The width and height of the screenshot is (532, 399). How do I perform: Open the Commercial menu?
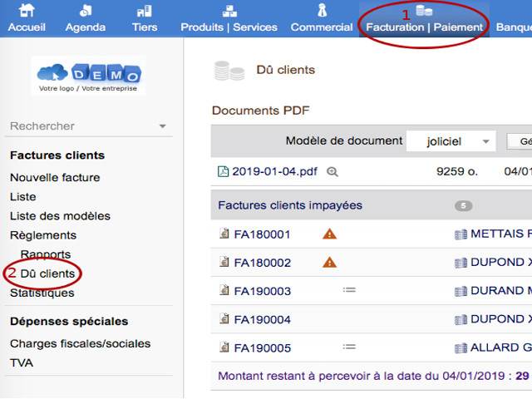click(x=322, y=27)
